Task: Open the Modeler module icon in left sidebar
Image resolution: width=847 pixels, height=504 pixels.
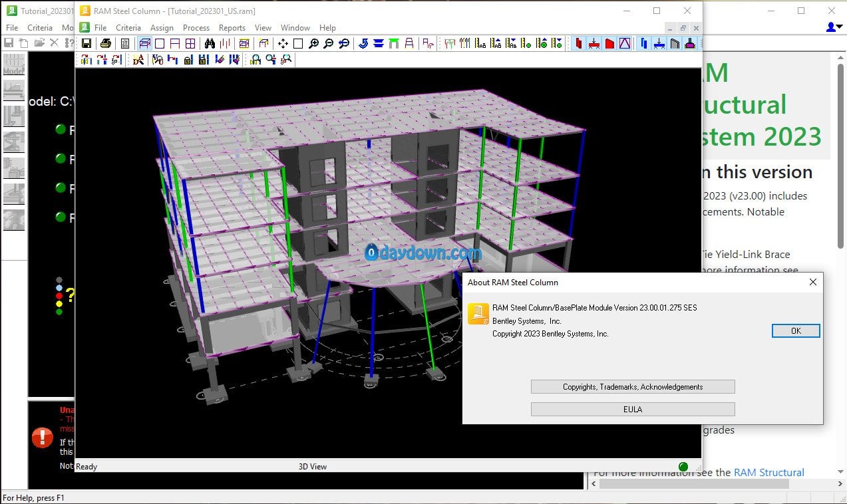Action: click(13, 65)
